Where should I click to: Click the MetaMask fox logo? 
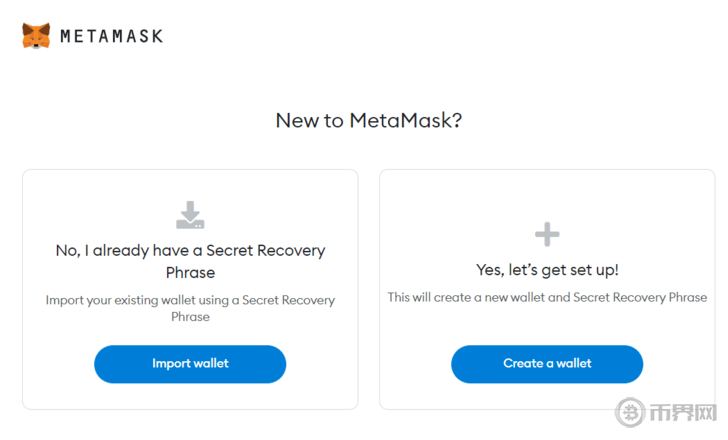(x=36, y=36)
